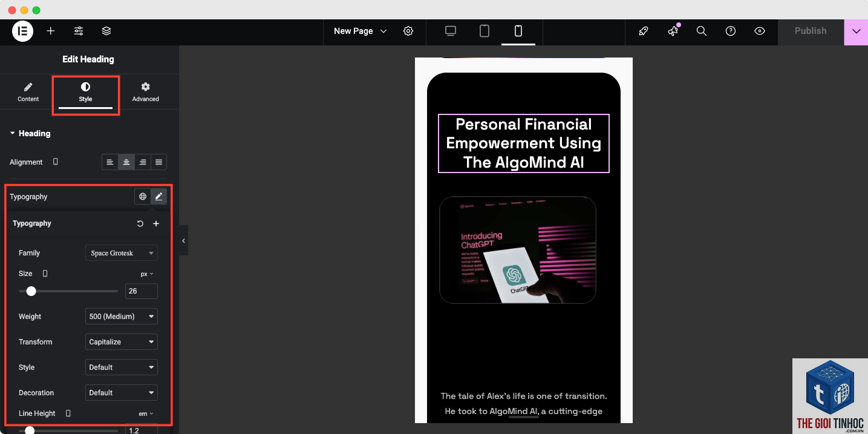This screenshot has height=434, width=868.
Task: Switch to the Style tab
Action: [x=85, y=92]
